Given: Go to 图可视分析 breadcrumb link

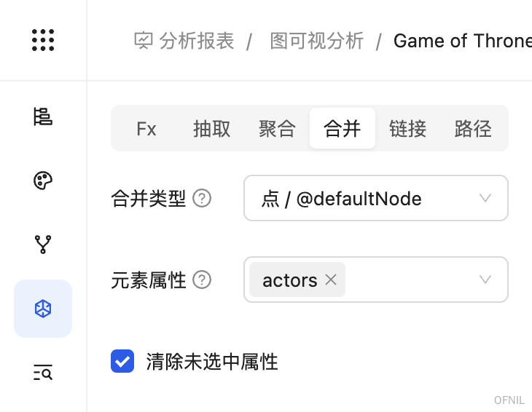Looking at the screenshot, I should pos(317,41).
